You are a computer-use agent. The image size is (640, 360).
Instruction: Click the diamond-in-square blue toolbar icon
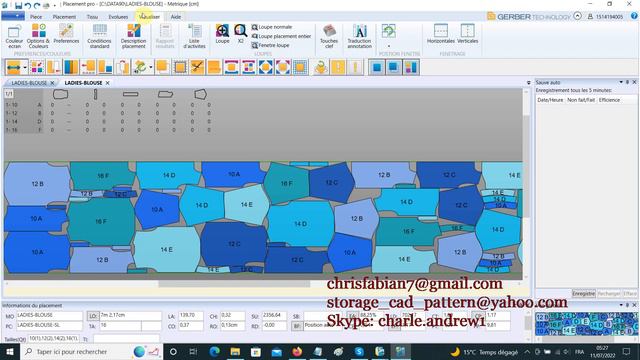[x=266, y=67]
